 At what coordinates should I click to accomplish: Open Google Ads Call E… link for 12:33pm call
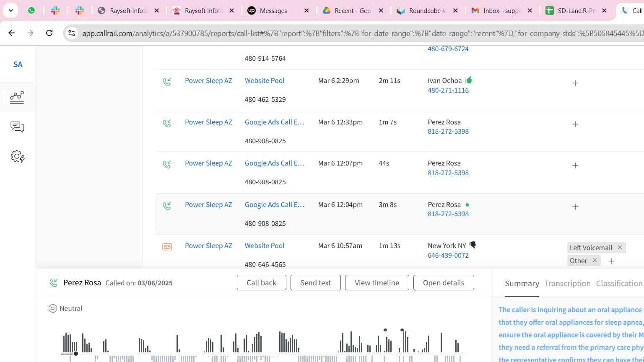pyautogui.click(x=275, y=122)
